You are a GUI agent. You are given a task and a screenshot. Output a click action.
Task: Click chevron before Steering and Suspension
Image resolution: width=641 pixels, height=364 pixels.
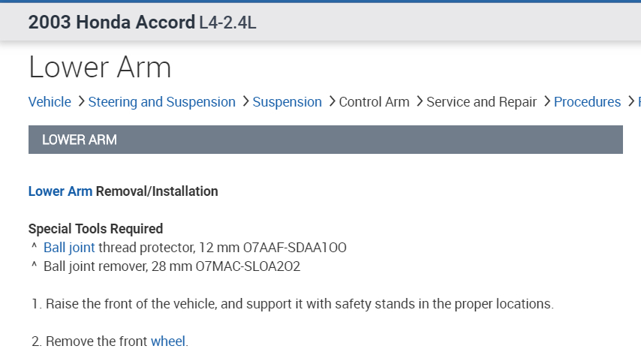pyautogui.click(x=81, y=101)
